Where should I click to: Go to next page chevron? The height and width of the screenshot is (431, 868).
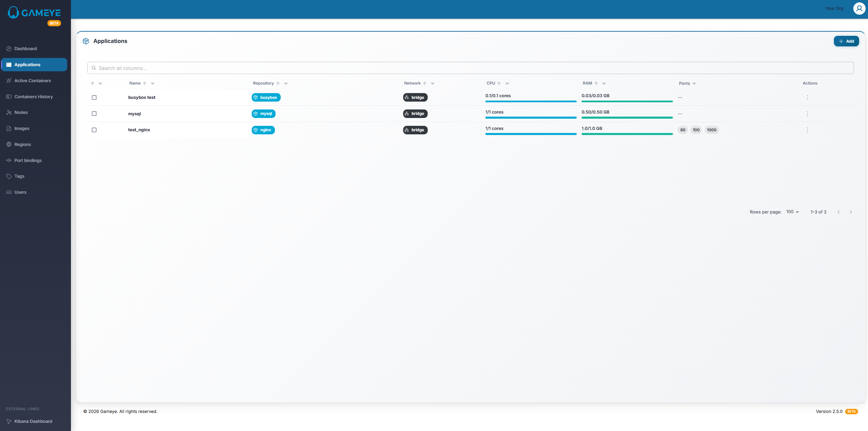click(x=851, y=212)
